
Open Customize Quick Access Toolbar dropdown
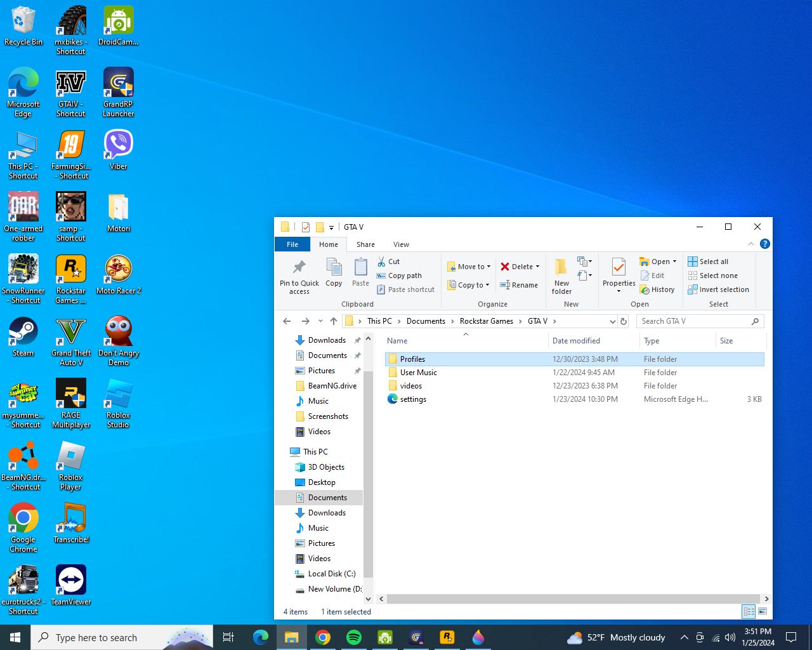(x=331, y=227)
